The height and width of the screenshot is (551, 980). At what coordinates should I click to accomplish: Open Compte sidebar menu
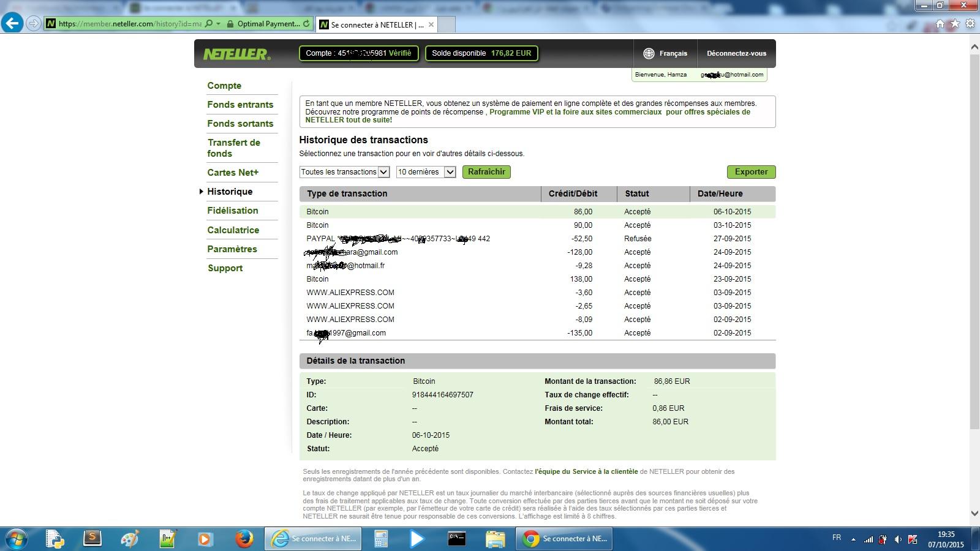(x=224, y=86)
